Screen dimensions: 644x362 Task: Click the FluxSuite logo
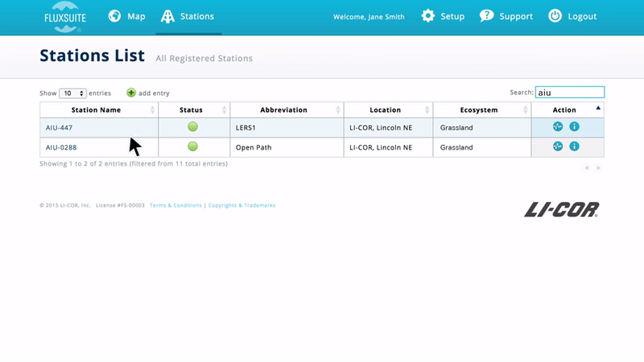[63, 17]
